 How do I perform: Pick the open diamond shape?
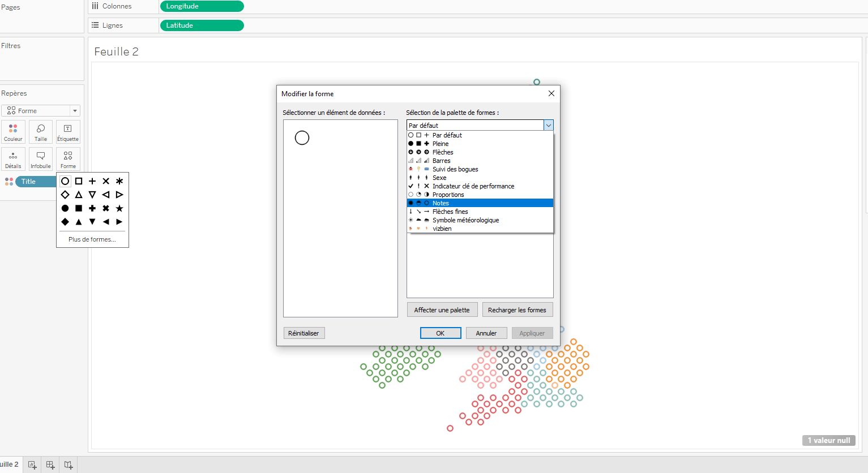[65, 195]
